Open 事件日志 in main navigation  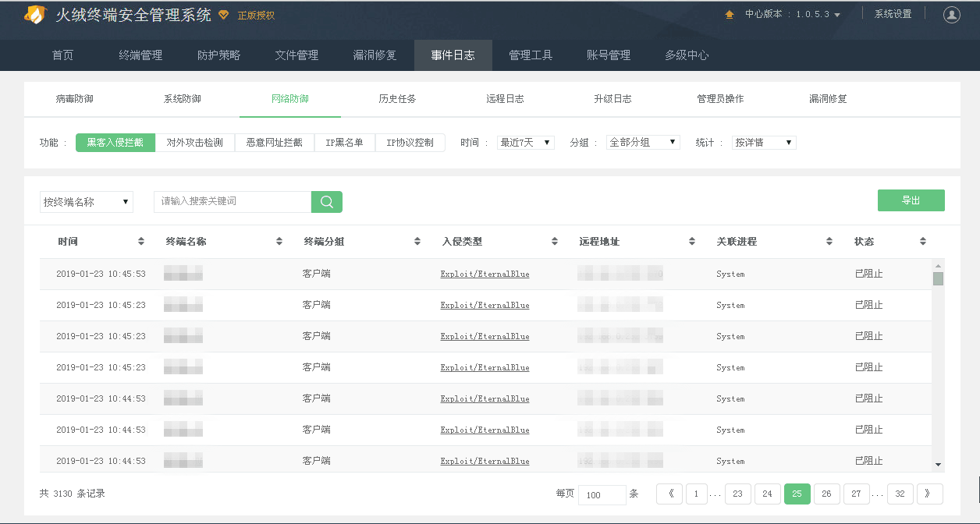(x=453, y=55)
